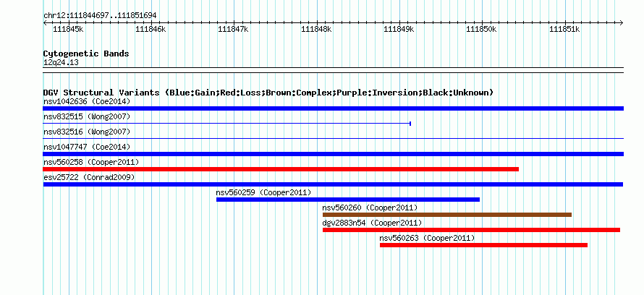Click the nsv560260 (Cooper2011) label
The image size is (644, 295).
(x=370, y=208)
